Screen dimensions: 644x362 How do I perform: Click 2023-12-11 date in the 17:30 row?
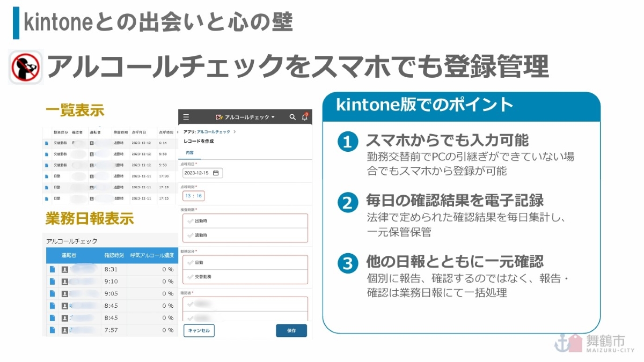(x=142, y=176)
